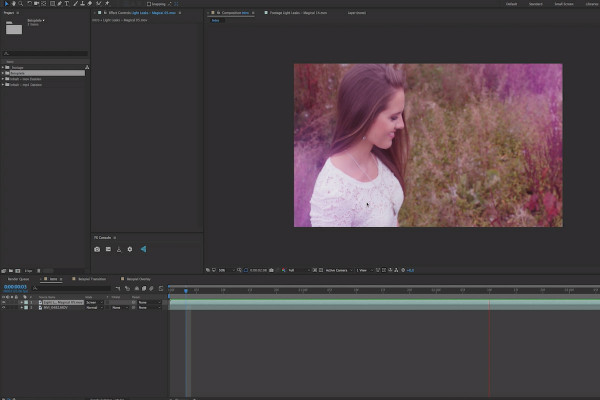Open viewer resolution Full dropdown
Image resolution: width=600 pixels, height=400 pixels.
[x=298, y=270]
